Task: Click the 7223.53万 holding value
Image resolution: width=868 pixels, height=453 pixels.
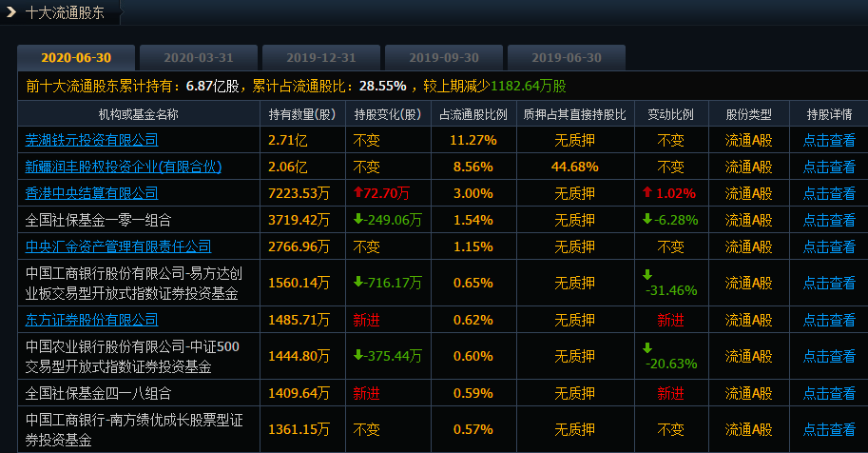Action: click(x=299, y=193)
